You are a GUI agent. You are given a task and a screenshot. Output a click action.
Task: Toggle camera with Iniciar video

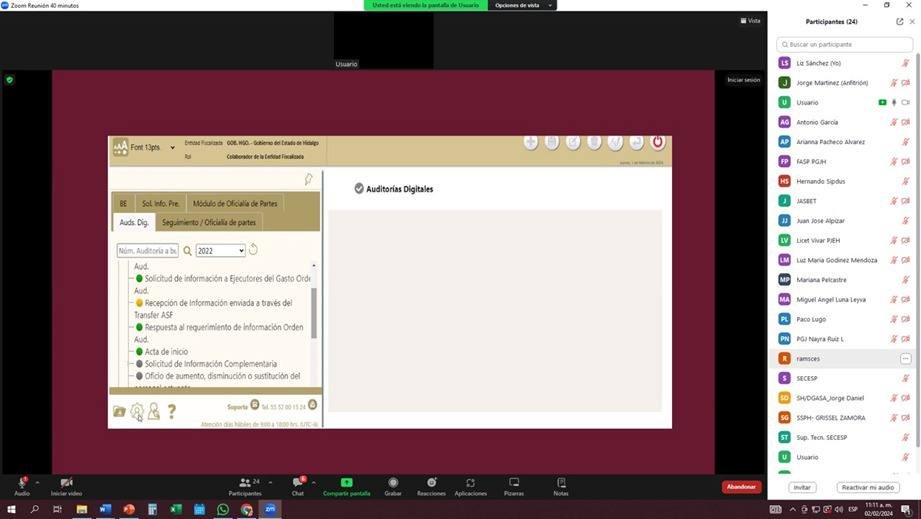tap(66, 483)
